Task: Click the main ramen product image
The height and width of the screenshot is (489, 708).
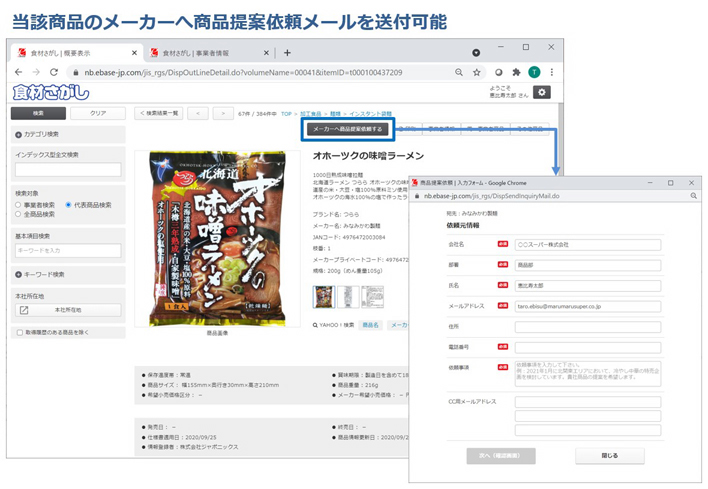Action: tap(217, 238)
